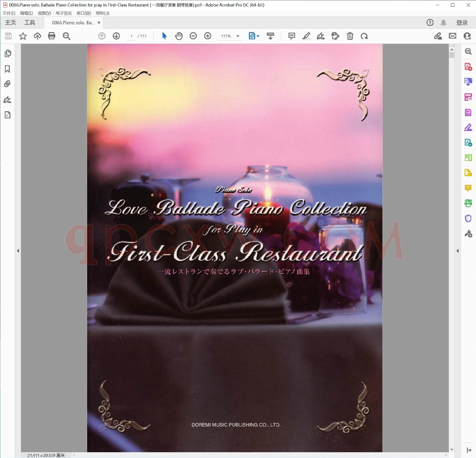Activate the arrow selection tool
The image size is (476, 458).
(x=164, y=36)
